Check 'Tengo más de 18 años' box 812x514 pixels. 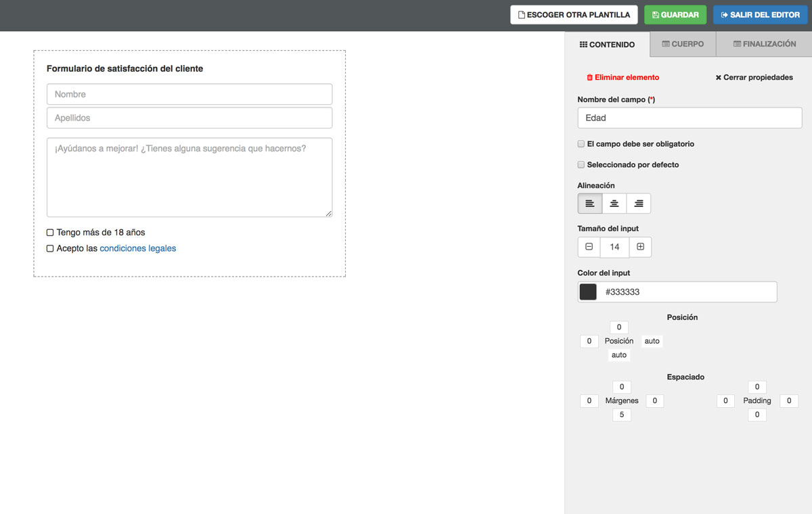click(50, 233)
